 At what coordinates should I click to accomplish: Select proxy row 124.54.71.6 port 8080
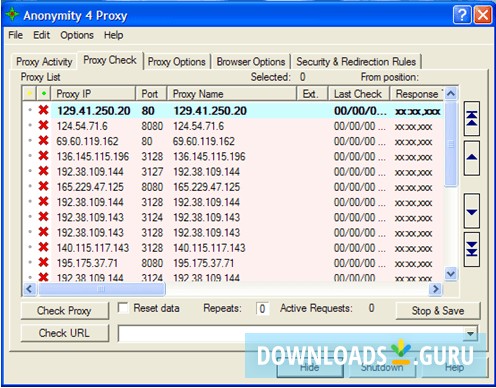coord(233,126)
